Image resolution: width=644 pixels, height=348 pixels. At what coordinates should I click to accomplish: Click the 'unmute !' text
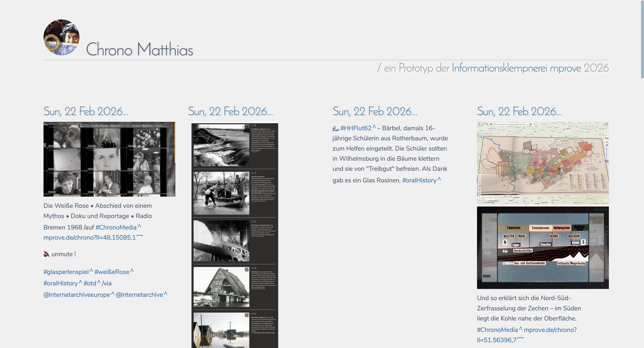pyautogui.click(x=64, y=254)
